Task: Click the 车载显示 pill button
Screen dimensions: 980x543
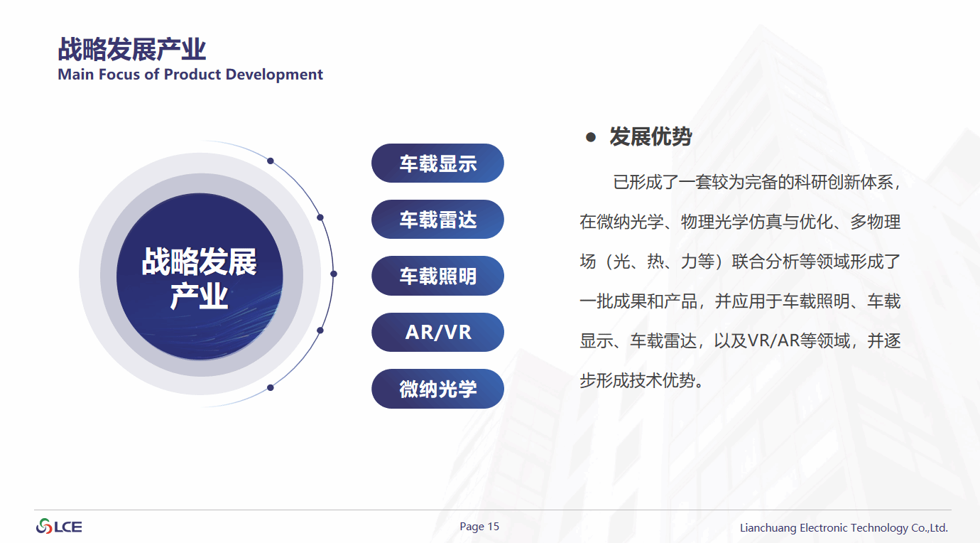Action: 437,163
